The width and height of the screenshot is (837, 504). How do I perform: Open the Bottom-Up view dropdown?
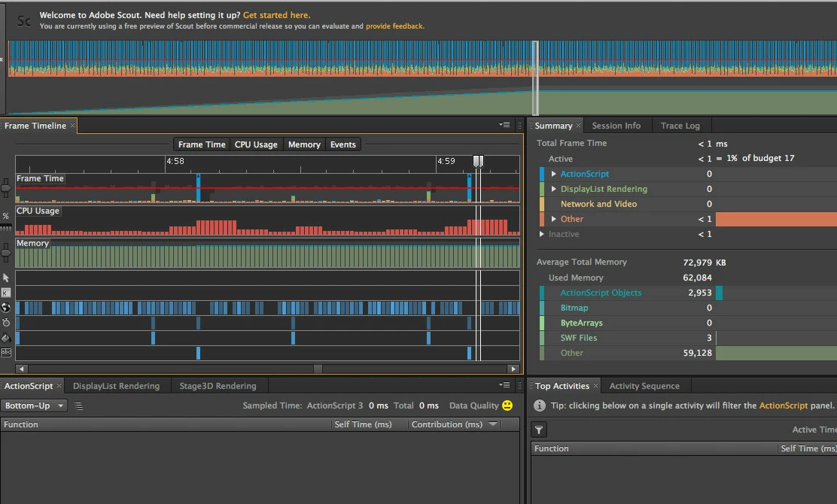34,406
